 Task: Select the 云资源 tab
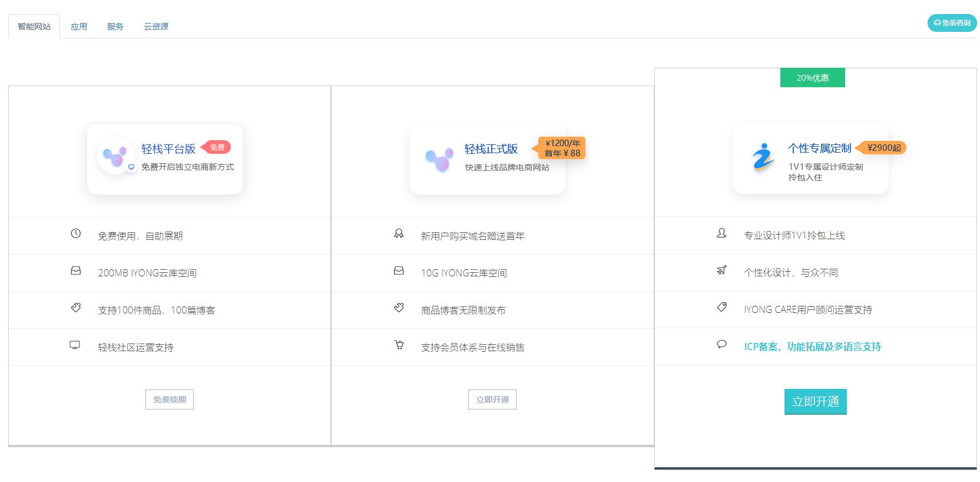coord(156,27)
